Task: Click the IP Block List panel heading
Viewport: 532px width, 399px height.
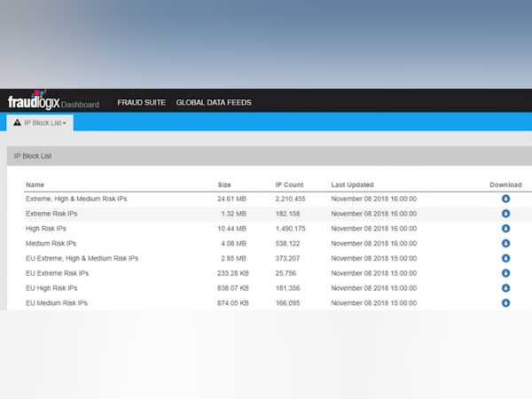Action: 33,156
